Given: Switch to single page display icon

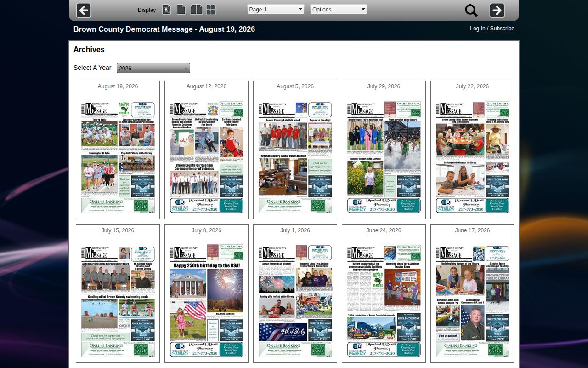Looking at the screenshot, I should [x=181, y=10].
